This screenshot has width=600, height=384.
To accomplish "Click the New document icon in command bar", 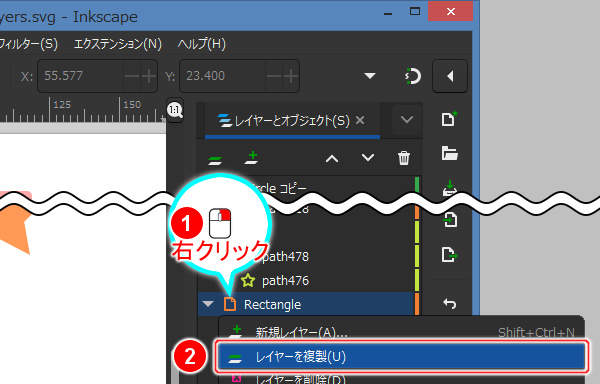I will 449,119.
